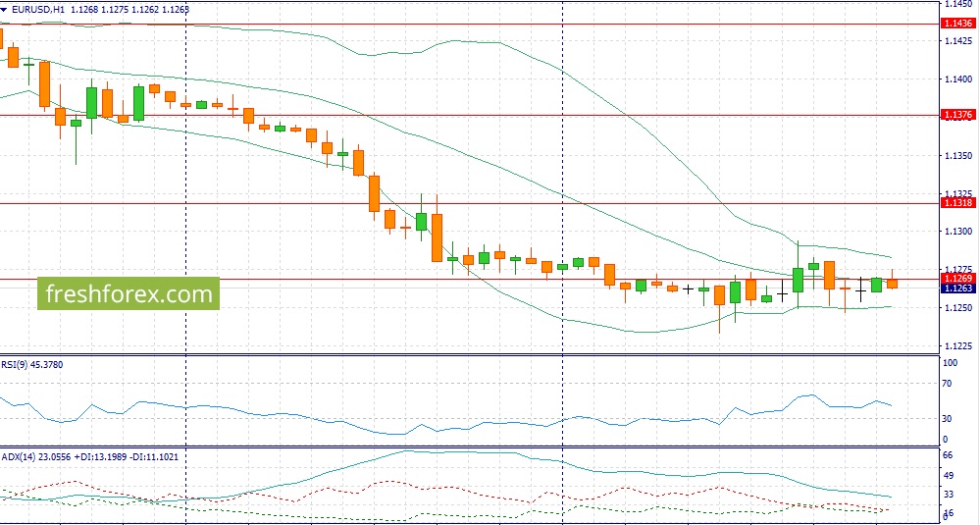Select the 1.1376 red price label
Viewport: 980px width, 525px height.
(x=956, y=115)
